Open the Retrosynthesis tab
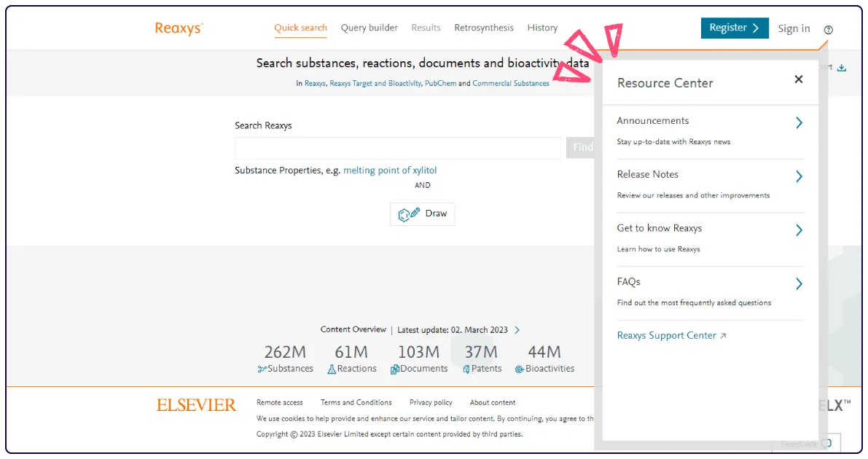This screenshot has width=868, height=459. click(x=484, y=28)
